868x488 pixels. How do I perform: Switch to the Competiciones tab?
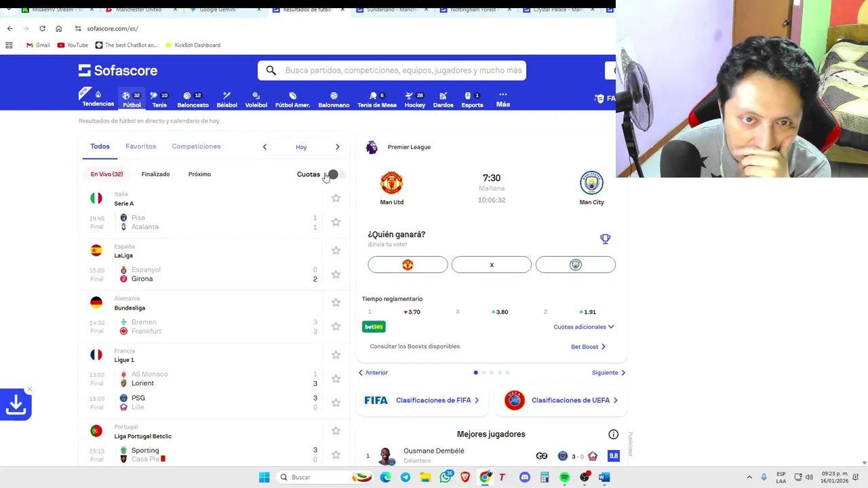point(196,146)
